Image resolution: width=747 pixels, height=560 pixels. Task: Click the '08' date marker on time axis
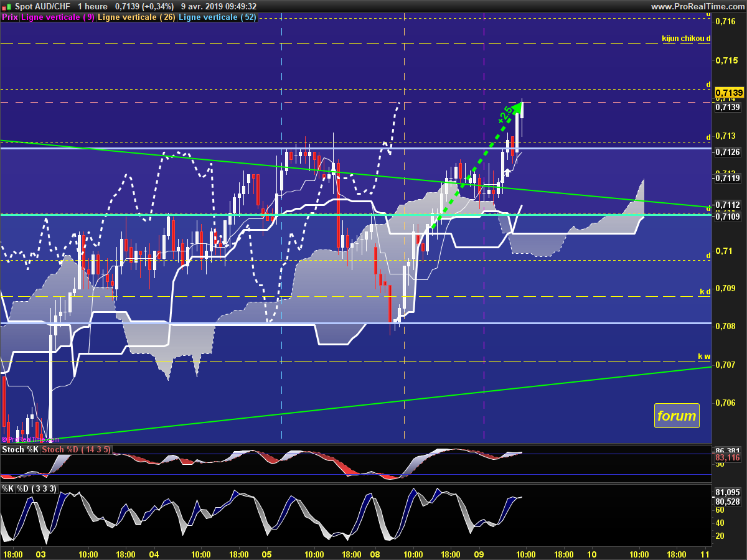[x=375, y=554]
